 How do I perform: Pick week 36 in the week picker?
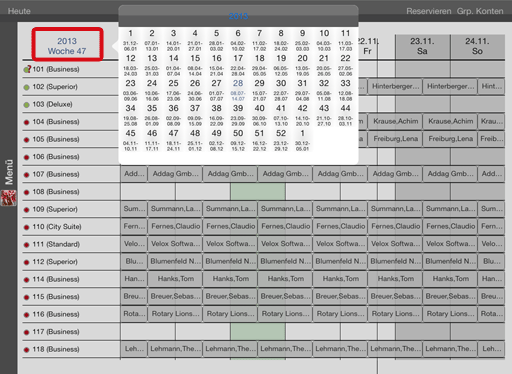tap(173, 115)
